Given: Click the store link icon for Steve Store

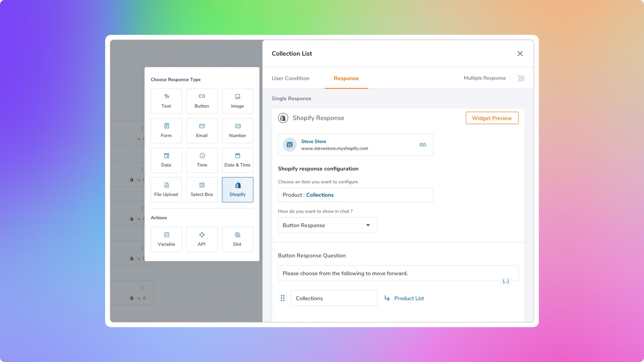Looking at the screenshot, I should tap(423, 145).
